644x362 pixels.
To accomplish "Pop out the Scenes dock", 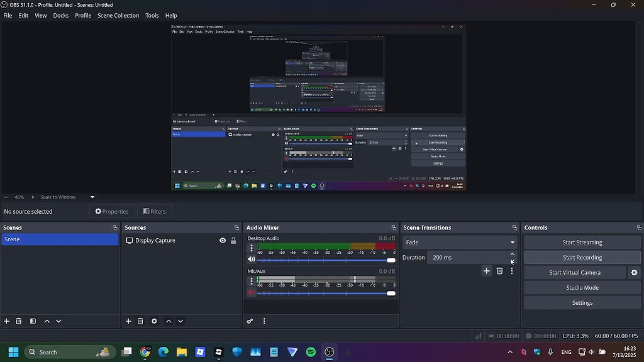I will (114, 228).
